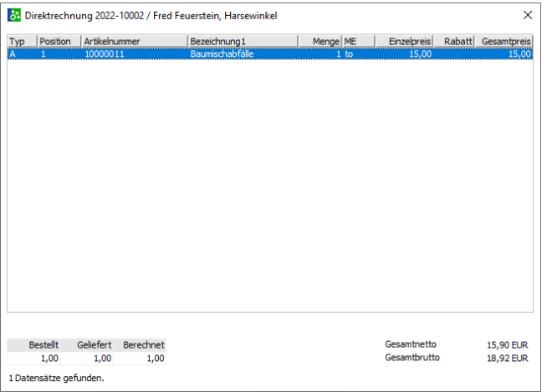Sort by the Typ column header

click(22, 42)
